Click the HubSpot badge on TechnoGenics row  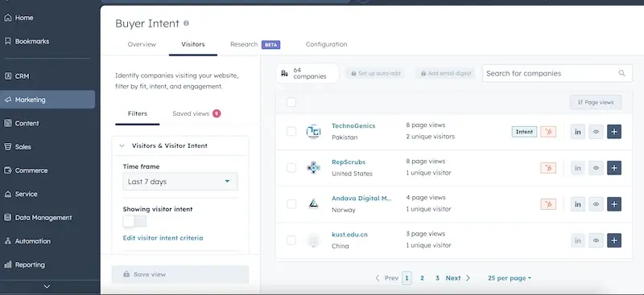[x=548, y=132]
